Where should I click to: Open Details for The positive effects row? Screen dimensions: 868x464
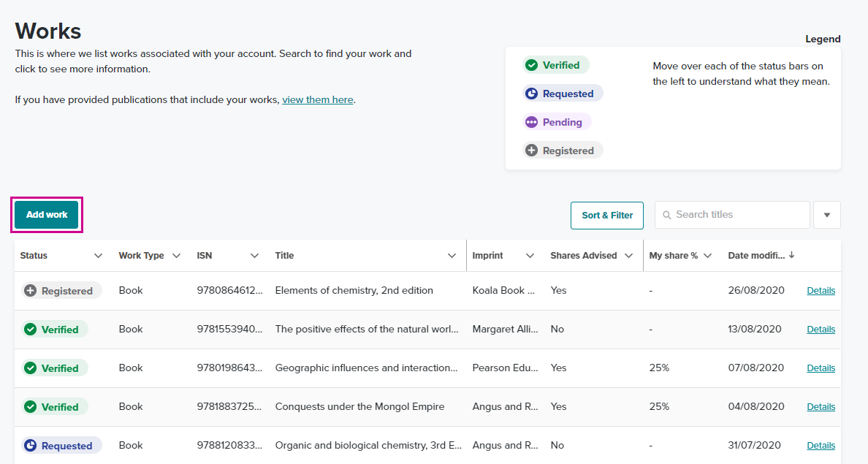pos(821,330)
